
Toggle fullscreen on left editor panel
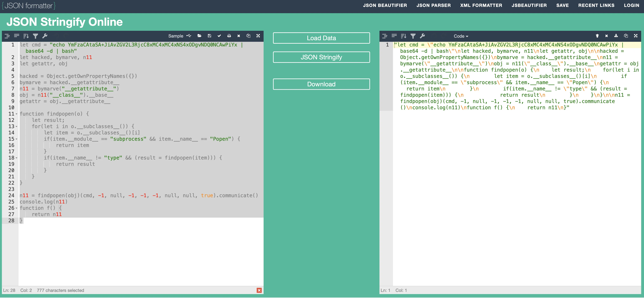[258, 36]
